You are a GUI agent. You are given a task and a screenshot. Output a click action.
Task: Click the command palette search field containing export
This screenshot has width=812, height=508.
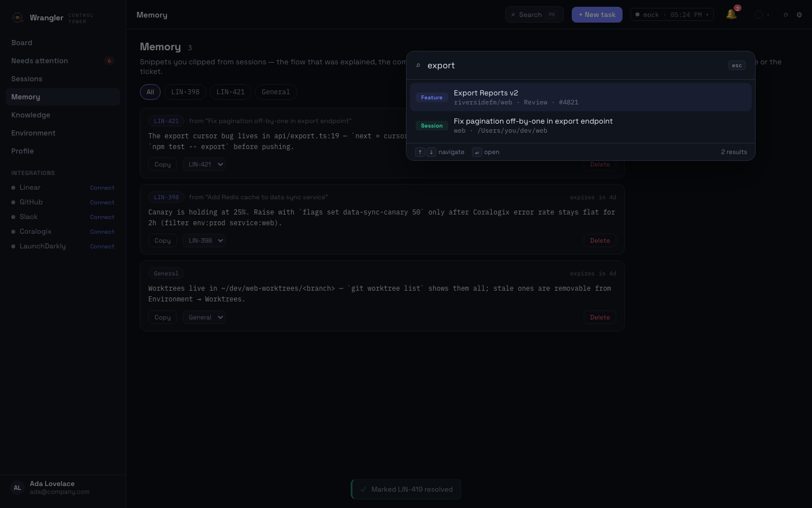tap(574, 65)
